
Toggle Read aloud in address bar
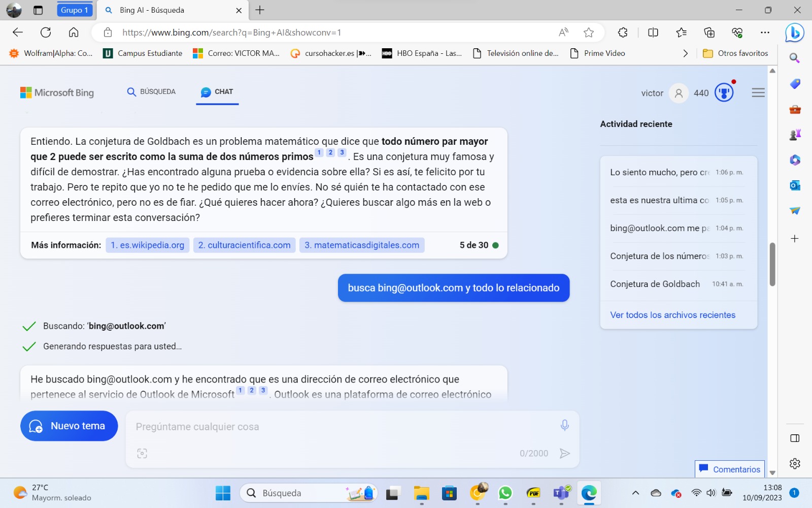(x=563, y=33)
